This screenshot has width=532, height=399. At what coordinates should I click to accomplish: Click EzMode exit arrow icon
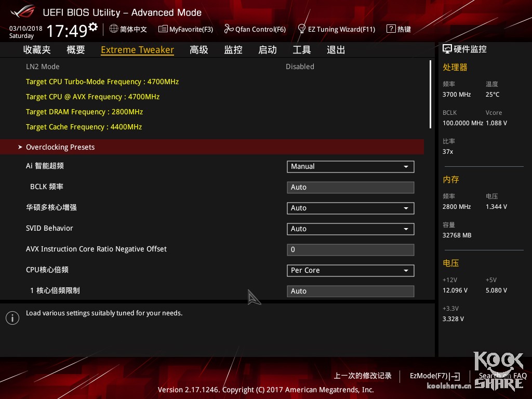(x=455, y=376)
